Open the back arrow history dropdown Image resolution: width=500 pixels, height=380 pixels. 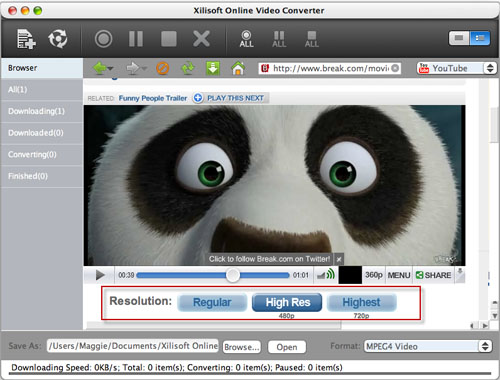pos(110,68)
